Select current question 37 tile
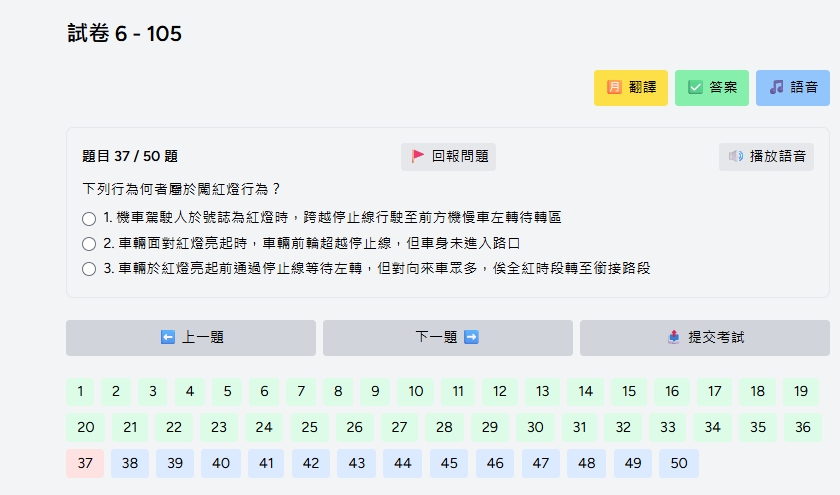 [x=85, y=464]
